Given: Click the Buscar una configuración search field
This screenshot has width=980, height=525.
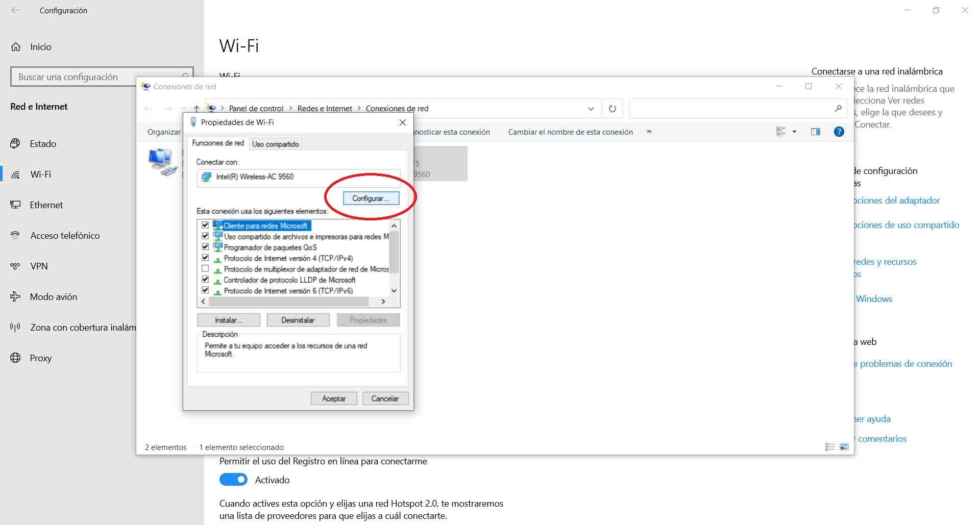Looking at the screenshot, I should pos(102,77).
